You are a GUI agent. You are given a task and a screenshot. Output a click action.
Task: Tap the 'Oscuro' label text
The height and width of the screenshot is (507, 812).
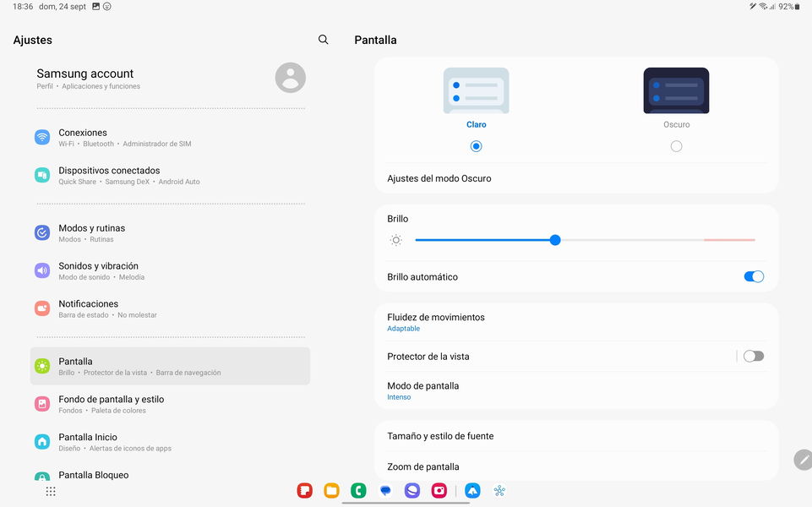676,124
